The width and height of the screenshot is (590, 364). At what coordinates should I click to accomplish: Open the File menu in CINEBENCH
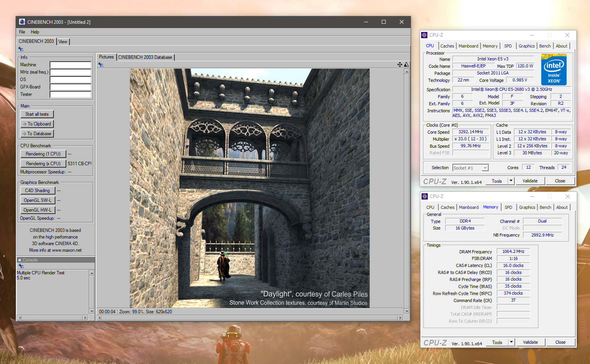tap(22, 32)
